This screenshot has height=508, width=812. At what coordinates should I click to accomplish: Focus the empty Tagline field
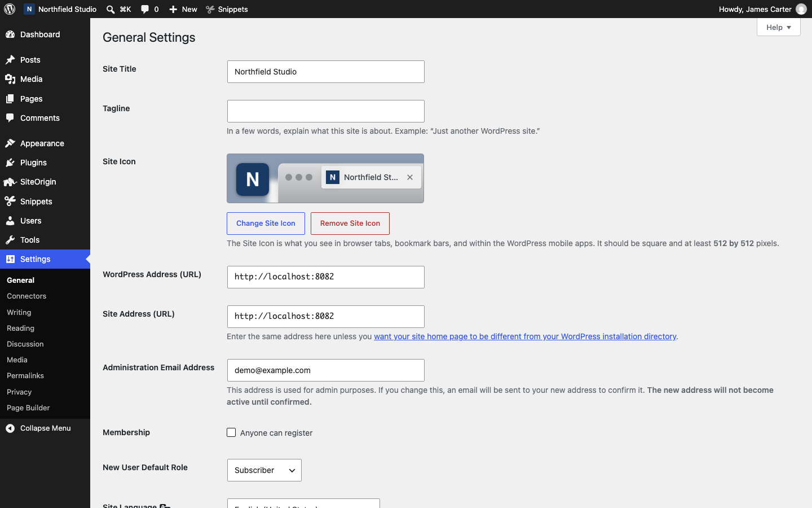click(x=326, y=111)
